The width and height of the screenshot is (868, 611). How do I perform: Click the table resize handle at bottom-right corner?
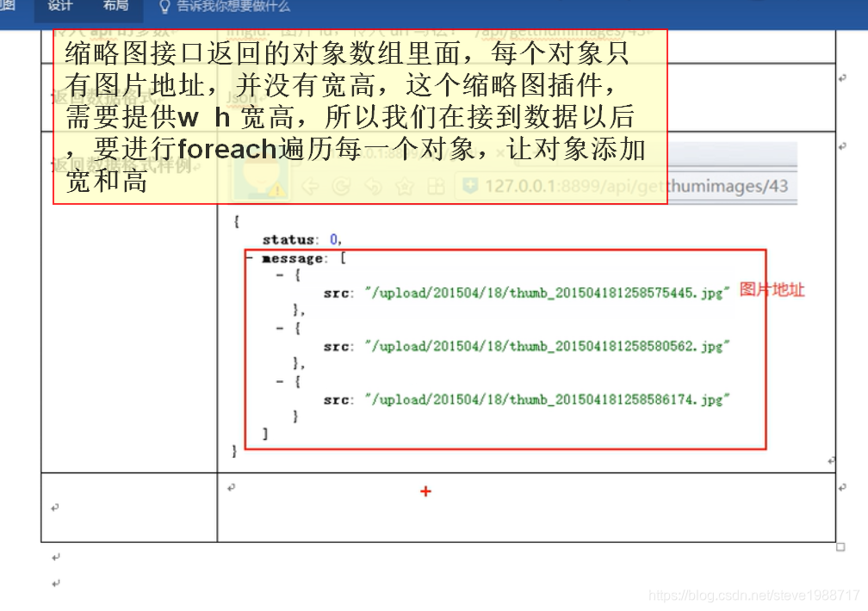[840, 546]
